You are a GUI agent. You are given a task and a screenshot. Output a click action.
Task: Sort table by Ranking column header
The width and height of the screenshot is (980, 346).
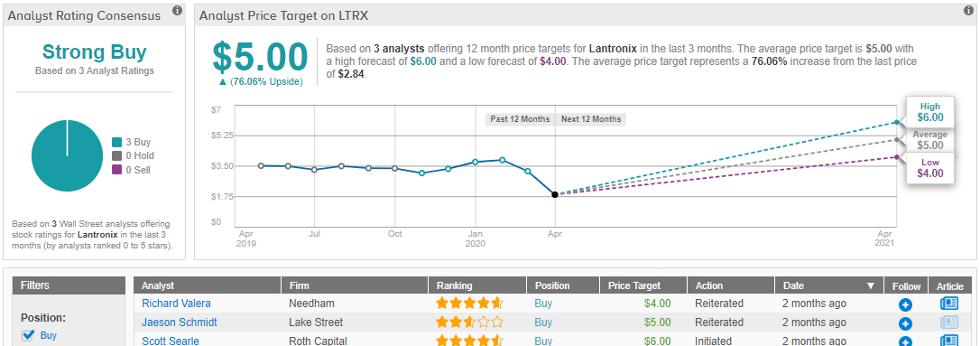(477, 286)
